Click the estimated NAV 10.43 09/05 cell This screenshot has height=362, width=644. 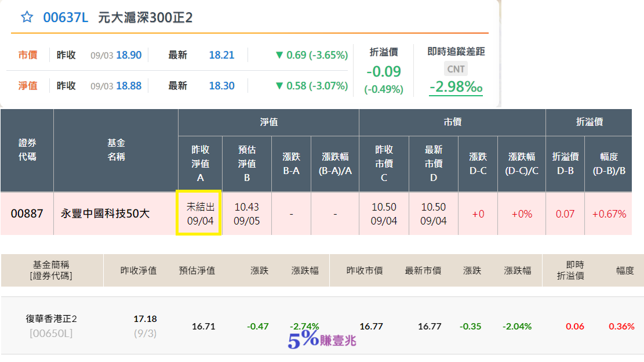pos(247,213)
